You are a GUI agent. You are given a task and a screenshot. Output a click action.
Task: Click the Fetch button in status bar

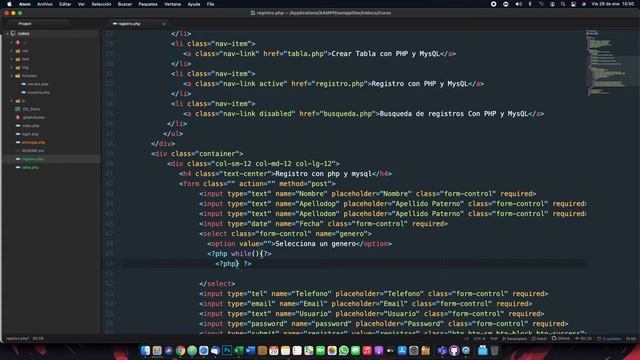(x=539, y=339)
